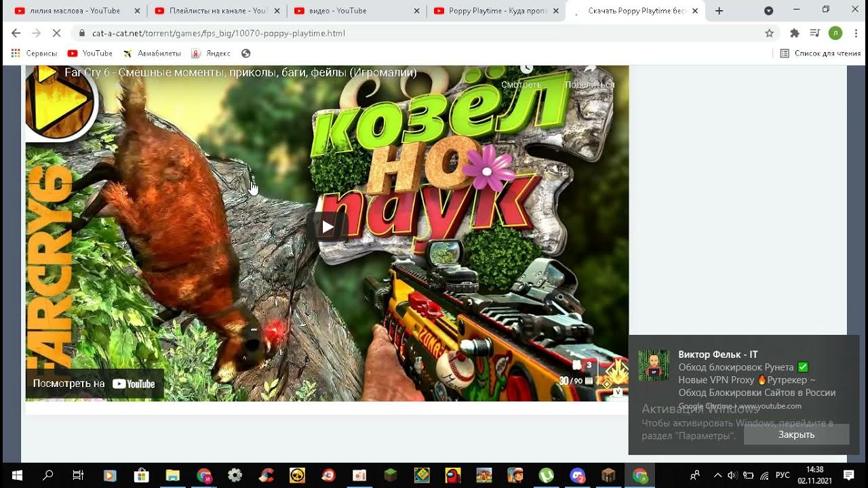Launch uTorrent from the taskbar

pyautogui.click(x=546, y=475)
